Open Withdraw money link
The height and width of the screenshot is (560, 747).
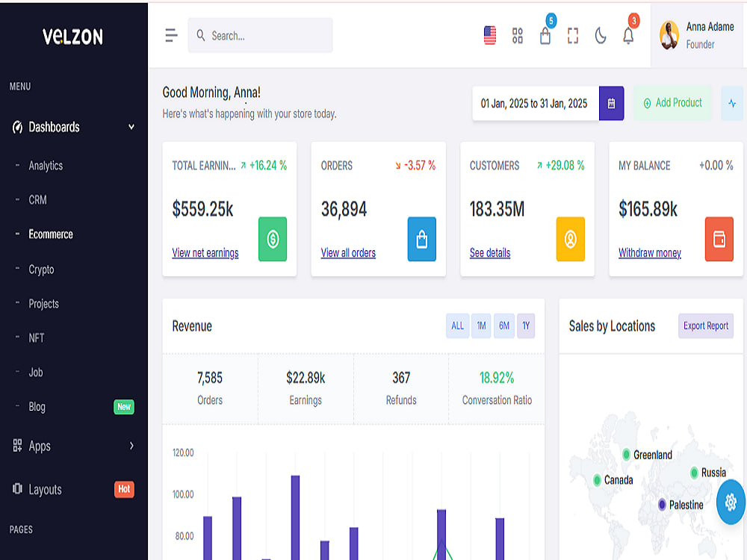(650, 253)
